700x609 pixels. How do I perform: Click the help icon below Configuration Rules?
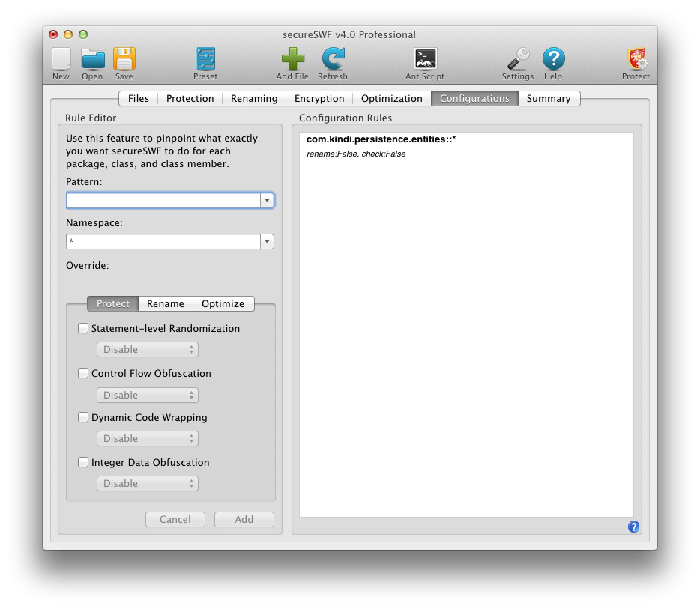633,527
